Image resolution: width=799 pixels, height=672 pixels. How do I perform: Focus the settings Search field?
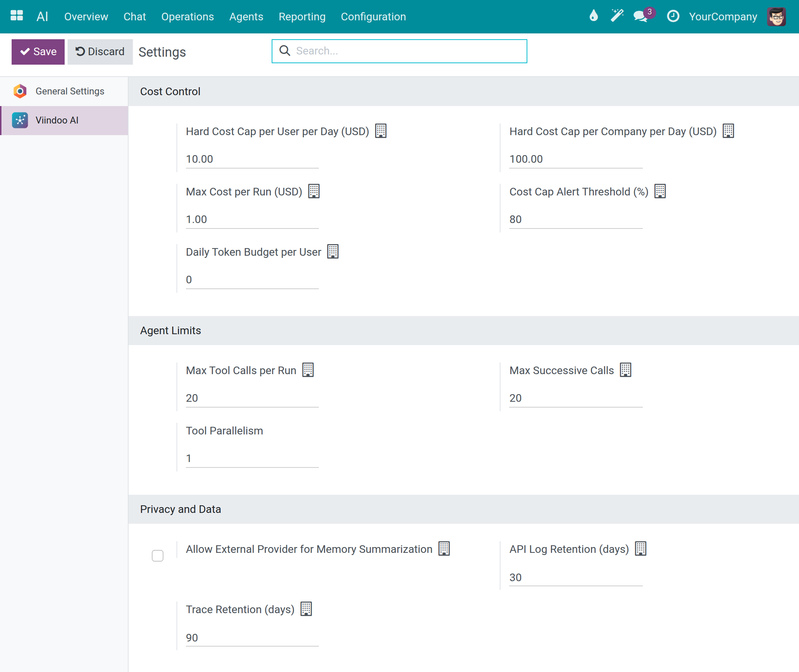pyautogui.click(x=399, y=51)
